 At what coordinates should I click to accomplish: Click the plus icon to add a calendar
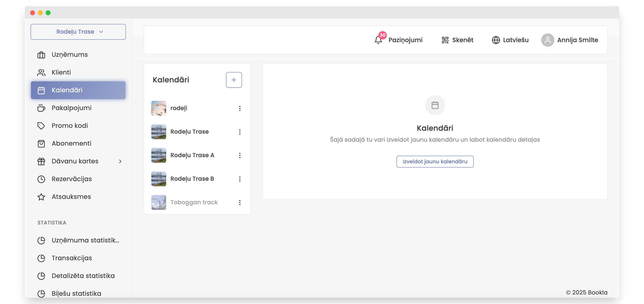(x=233, y=80)
